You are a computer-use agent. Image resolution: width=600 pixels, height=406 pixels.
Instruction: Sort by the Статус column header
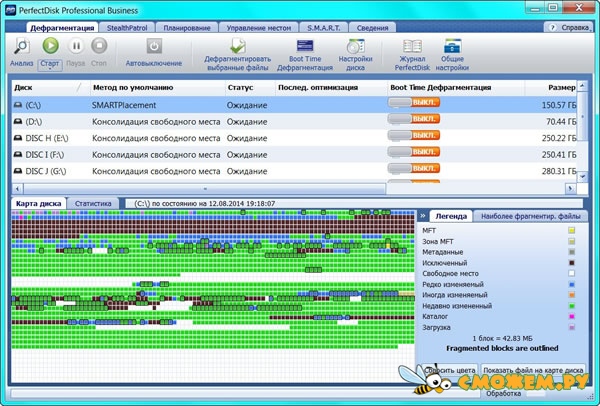(250, 88)
